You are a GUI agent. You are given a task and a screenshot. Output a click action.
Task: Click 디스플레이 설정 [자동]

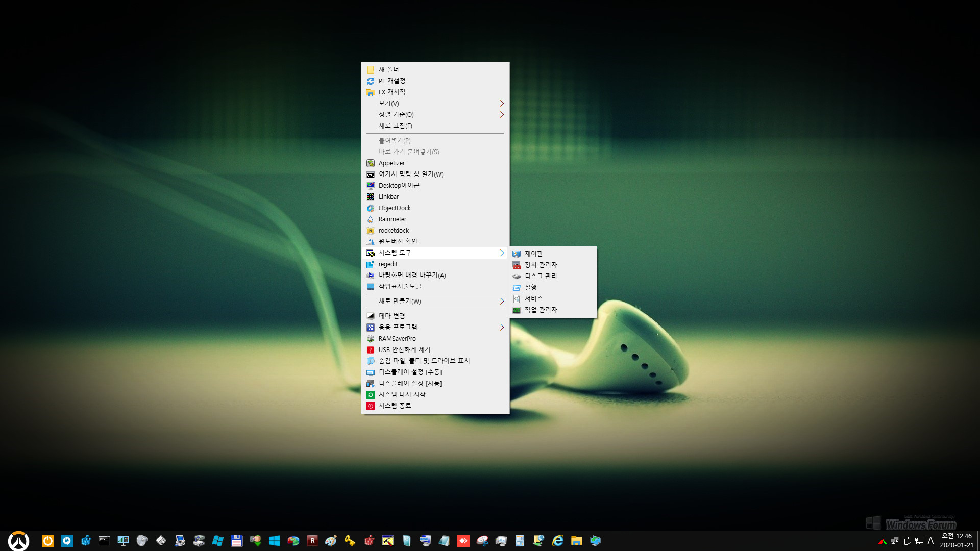[x=435, y=384]
